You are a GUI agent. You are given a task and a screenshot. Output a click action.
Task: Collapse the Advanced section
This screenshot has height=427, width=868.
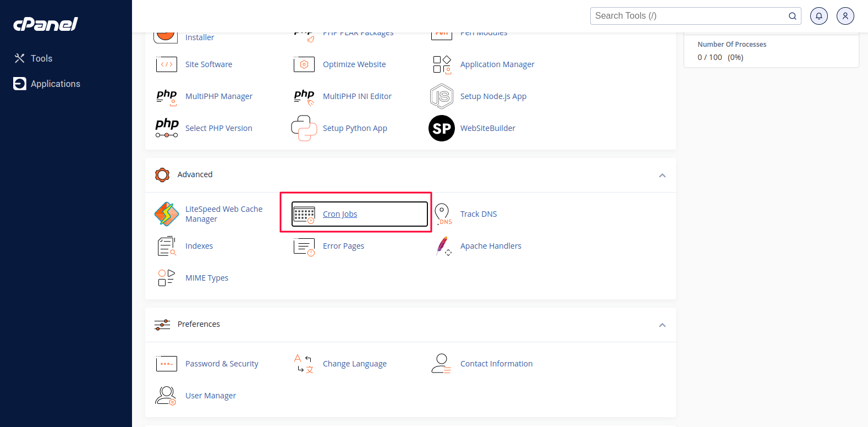tap(662, 176)
